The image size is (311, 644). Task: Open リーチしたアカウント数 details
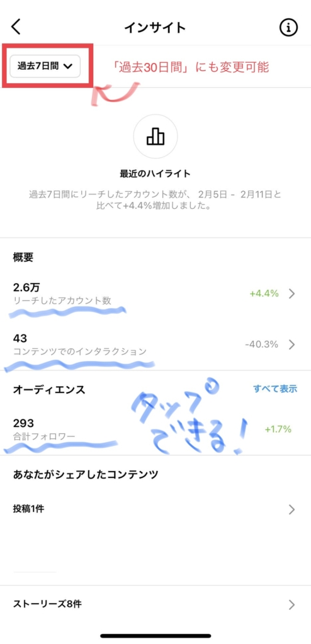[155, 294]
